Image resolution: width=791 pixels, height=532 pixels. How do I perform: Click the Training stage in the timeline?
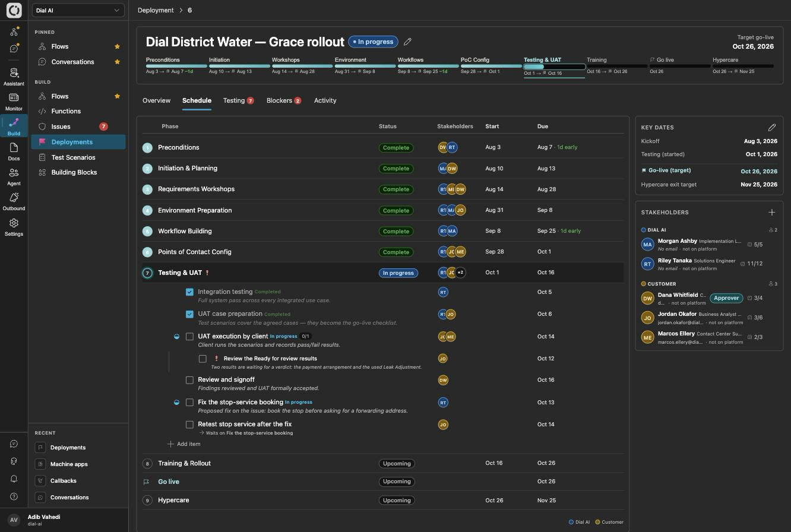(617, 66)
